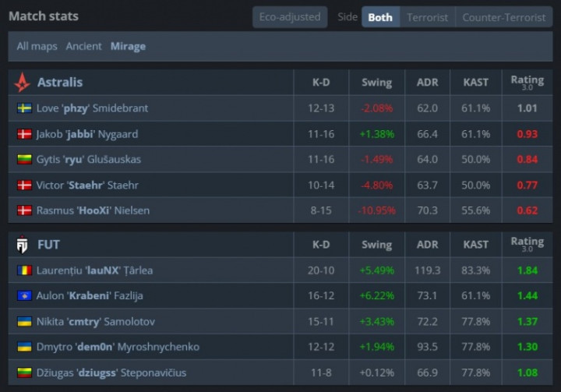Click the Danish flag beside jabbi
The width and height of the screenshot is (561, 392).
tap(24, 134)
